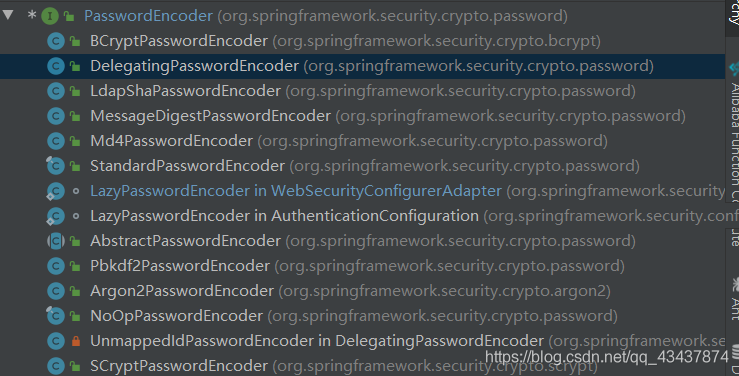This screenshot has height=376, width=739.
Task: Select Argon2PasswordEncoder class entry
Action: (x=182, y=291)
